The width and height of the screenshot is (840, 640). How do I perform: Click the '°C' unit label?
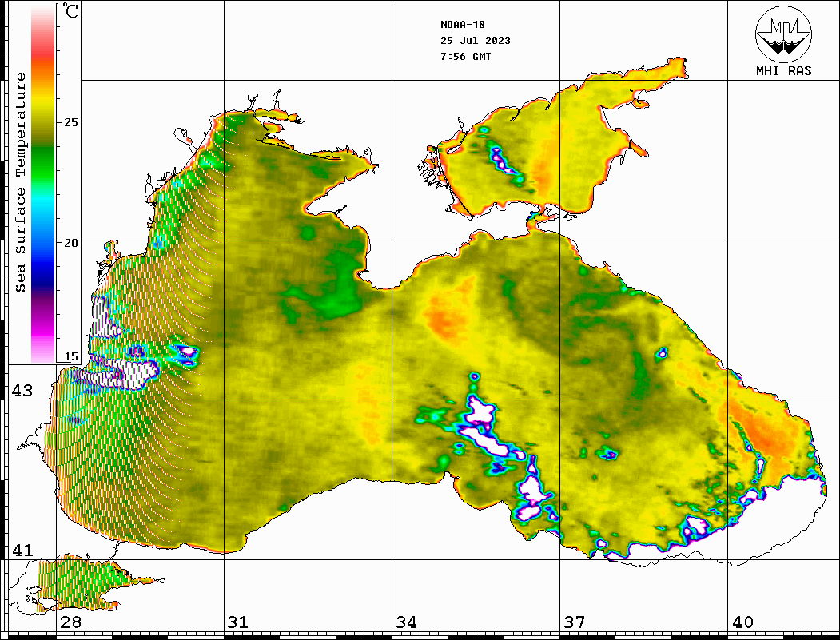click(70, 10)
